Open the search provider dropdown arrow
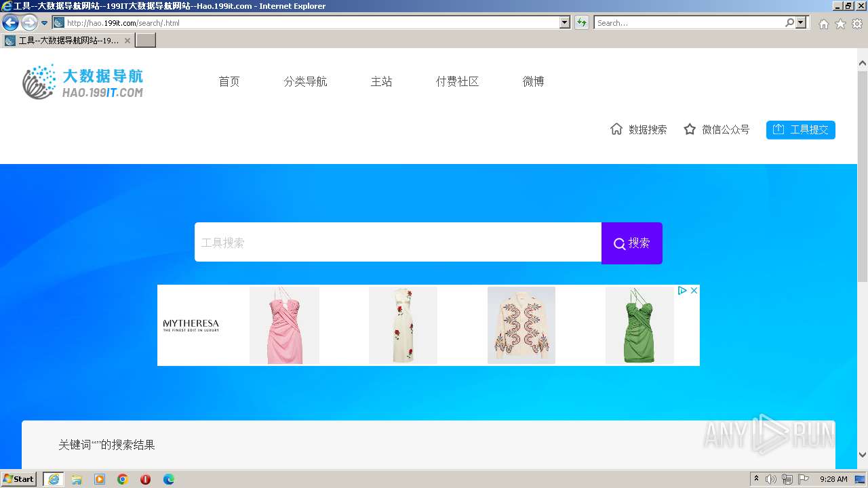Viewport: 868px width, 488px height. click(801, 23)
